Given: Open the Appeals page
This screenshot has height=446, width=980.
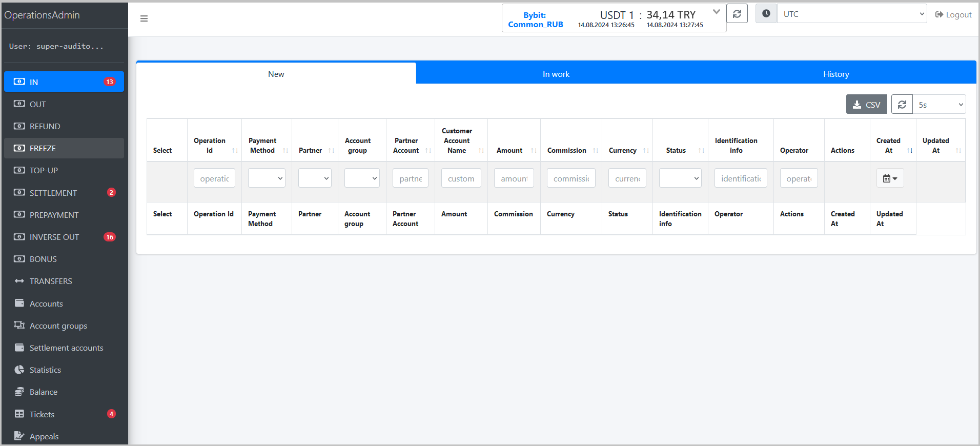Looking at the screenshot, I should coord(64,436).
